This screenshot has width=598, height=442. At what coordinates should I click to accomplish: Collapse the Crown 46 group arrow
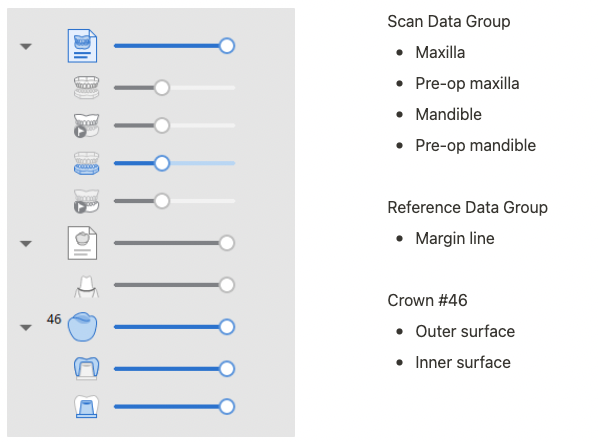click(26, 328)
